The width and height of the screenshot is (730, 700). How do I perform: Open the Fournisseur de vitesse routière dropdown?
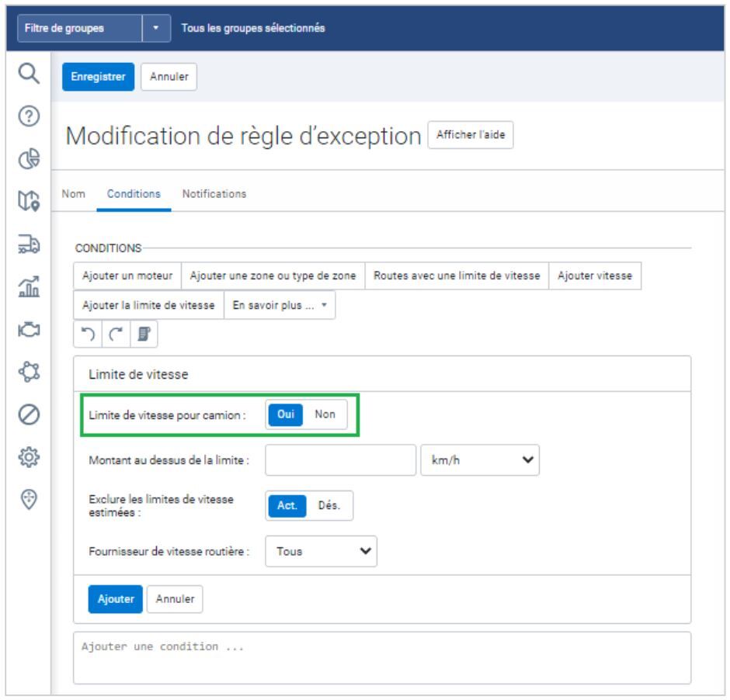tap(322, 552)
